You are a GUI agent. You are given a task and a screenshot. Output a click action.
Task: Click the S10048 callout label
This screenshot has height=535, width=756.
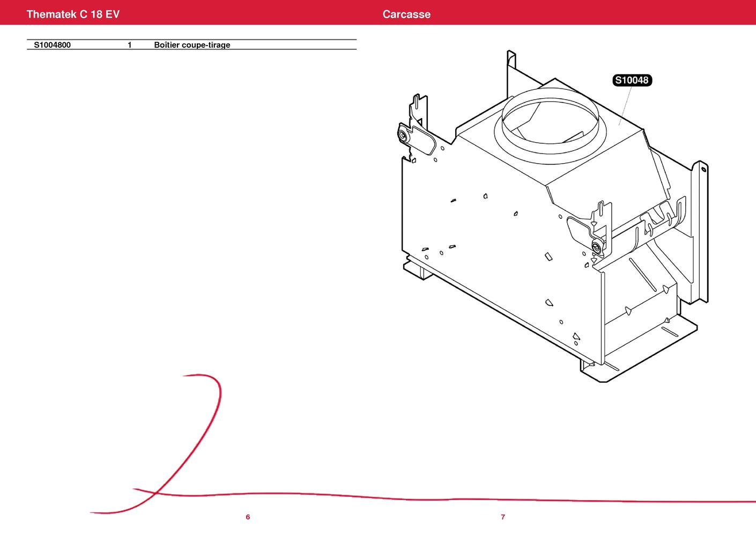pyautogui.click(x=632, y=80)
